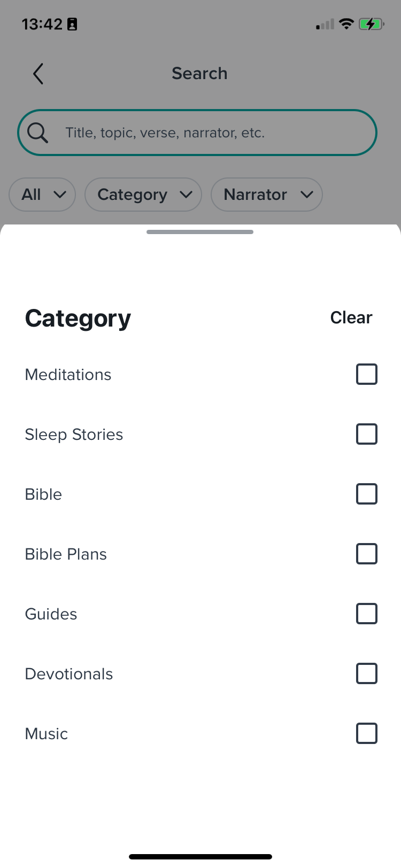Tap the back arrow icon
The width and height of the screenshot is (401, 868).
click(x=38, y=74)
